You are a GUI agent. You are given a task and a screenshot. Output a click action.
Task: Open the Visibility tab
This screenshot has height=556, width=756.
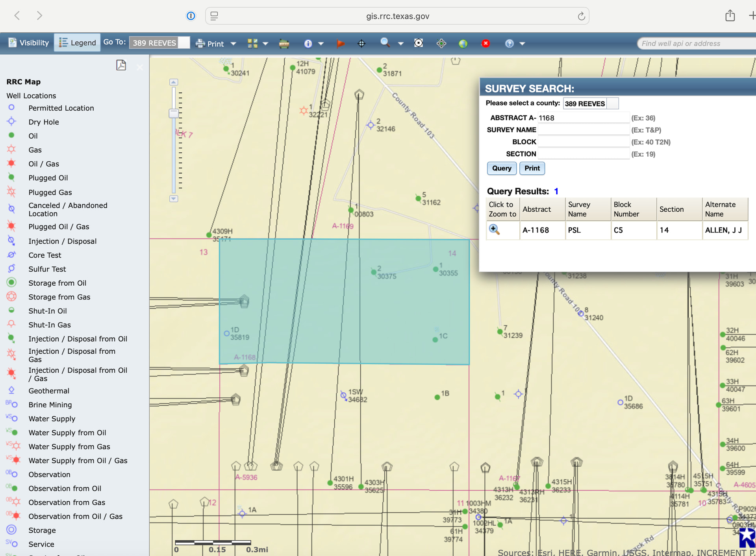28,42
